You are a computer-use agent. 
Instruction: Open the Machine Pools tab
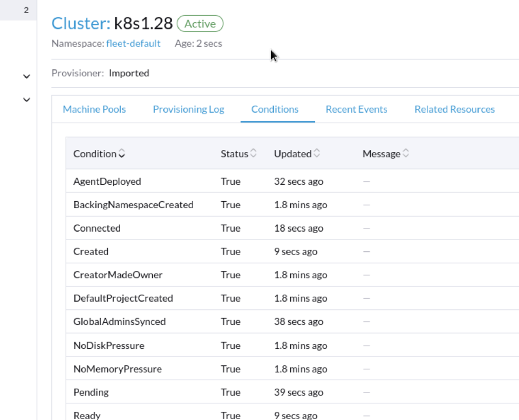point(94,109)
